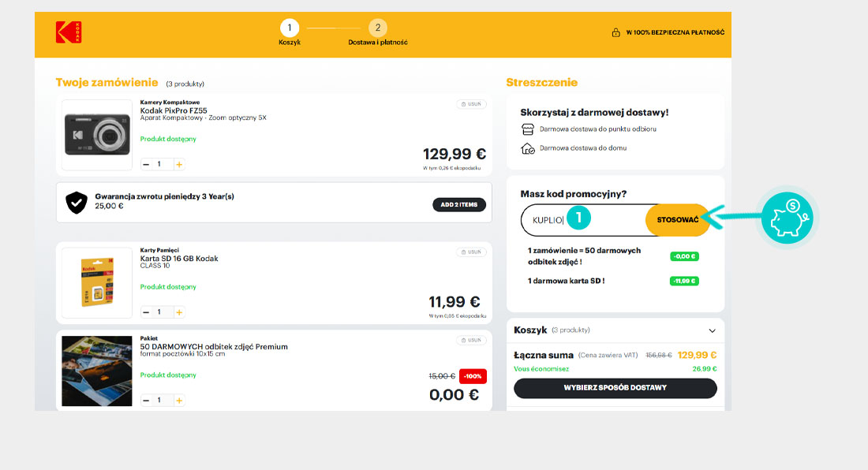868x470 pixels.
Task: Expand the Koszyk summary chevron
Action: click(712, 330)
